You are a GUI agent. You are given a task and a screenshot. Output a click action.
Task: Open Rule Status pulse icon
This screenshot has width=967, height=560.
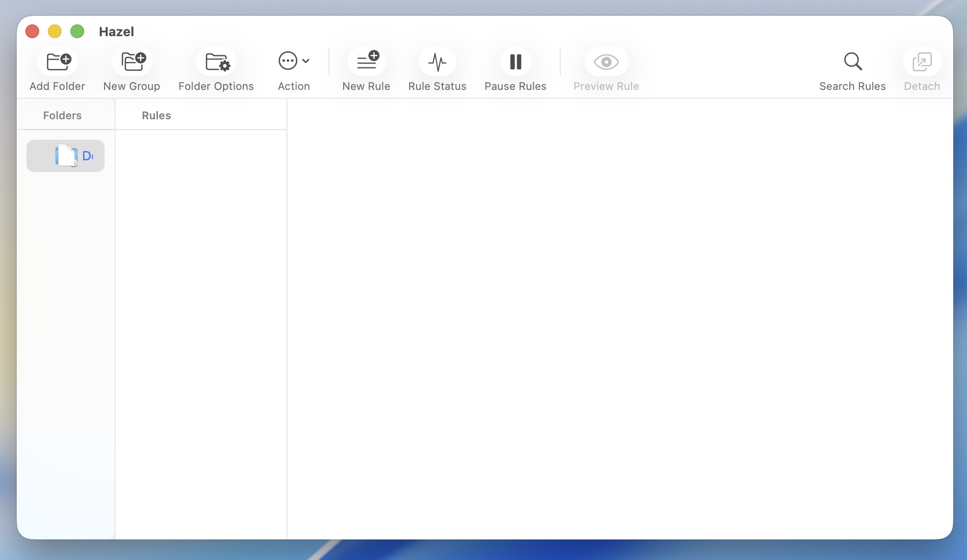[x=437, y=62]
